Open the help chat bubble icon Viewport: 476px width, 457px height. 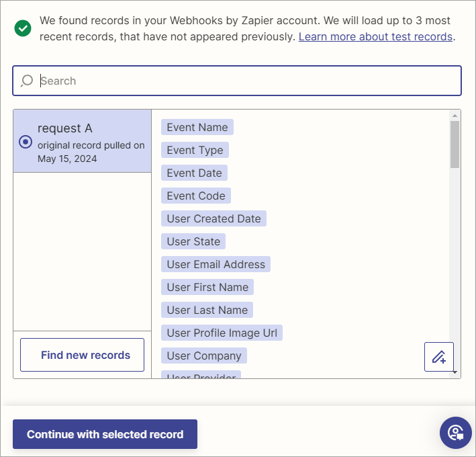pos(456,433)
